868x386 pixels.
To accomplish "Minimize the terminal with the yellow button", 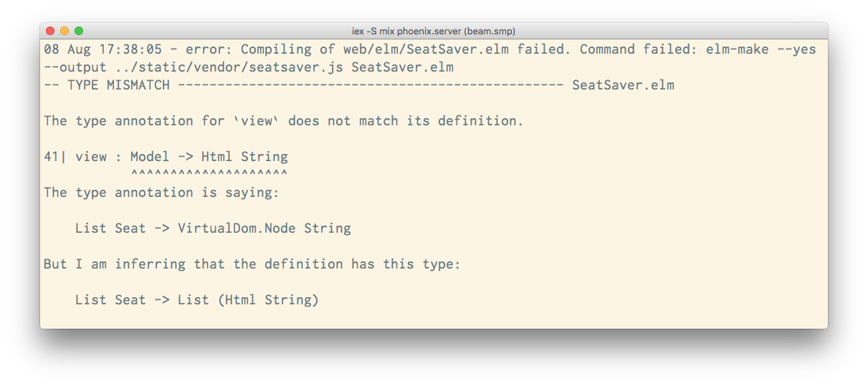I will (x=65, y=31).
